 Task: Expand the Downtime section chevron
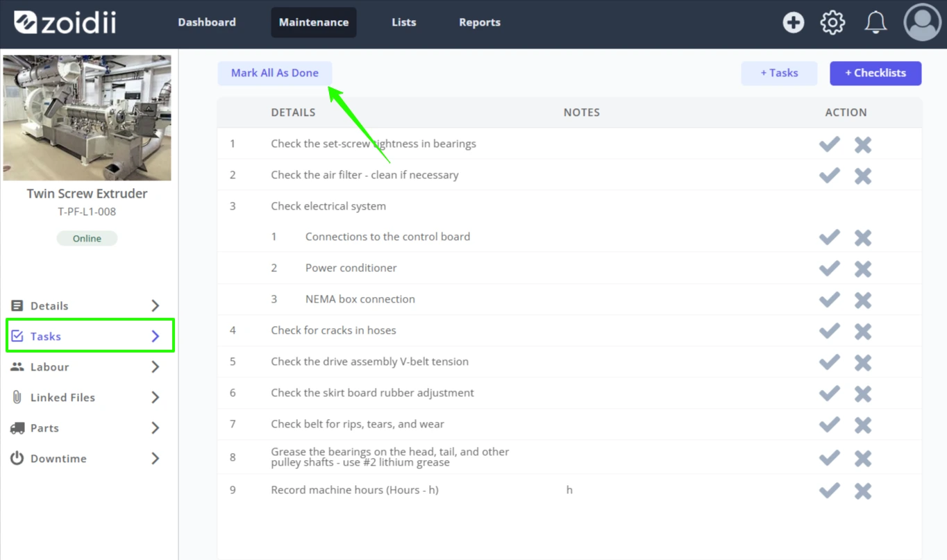click(x=156, y=458)
